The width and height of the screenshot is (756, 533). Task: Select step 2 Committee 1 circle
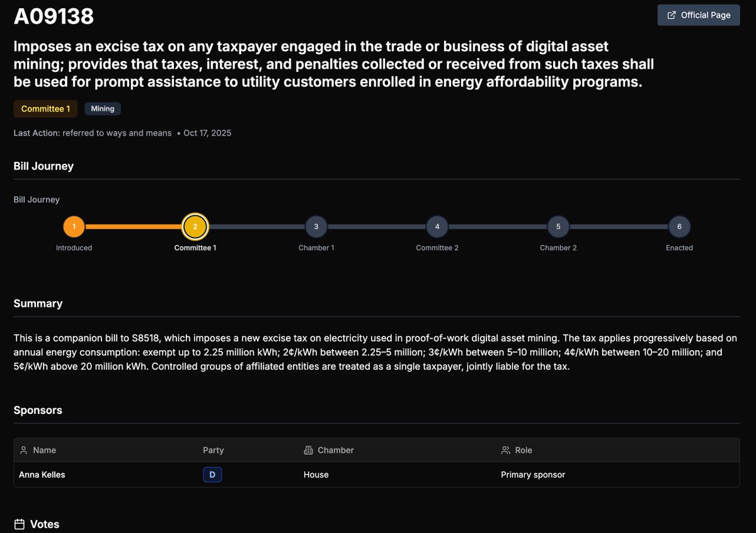click(x=195, y=227)
